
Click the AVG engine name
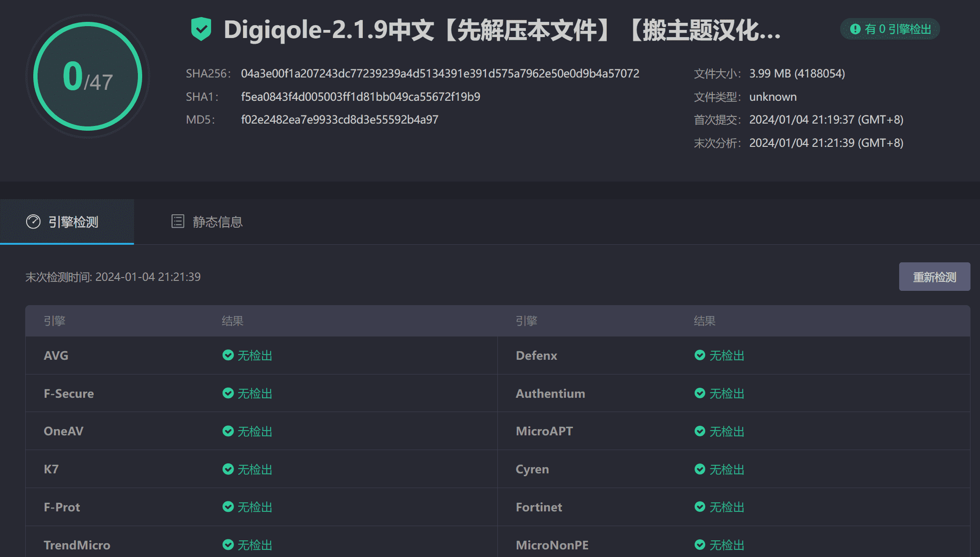pos(56,355)
